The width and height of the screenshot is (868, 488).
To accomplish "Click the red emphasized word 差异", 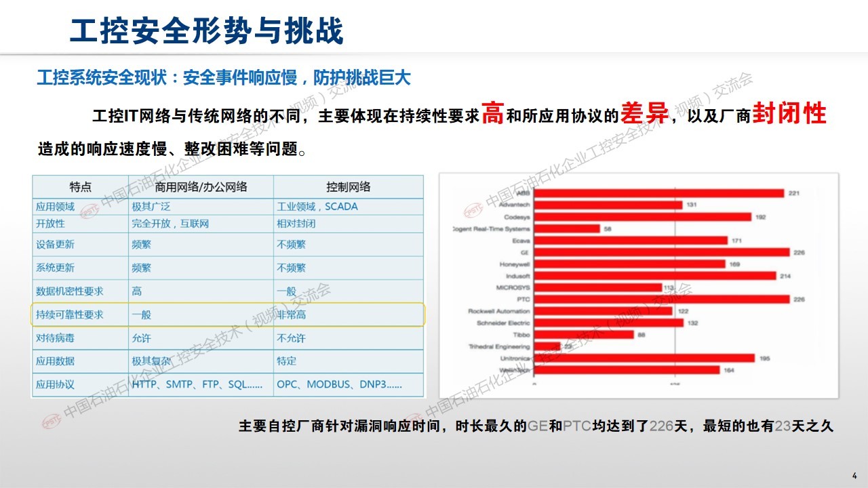I will pos(644,113).
